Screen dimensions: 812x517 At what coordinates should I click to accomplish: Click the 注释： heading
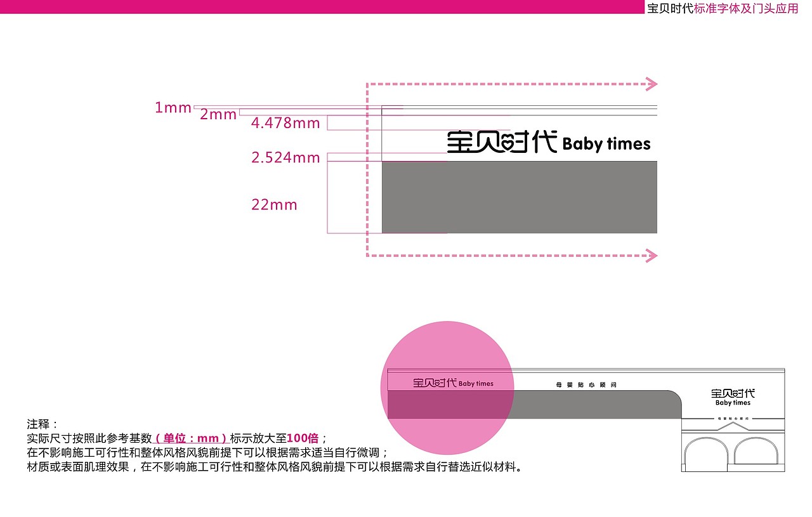(43, 424)
